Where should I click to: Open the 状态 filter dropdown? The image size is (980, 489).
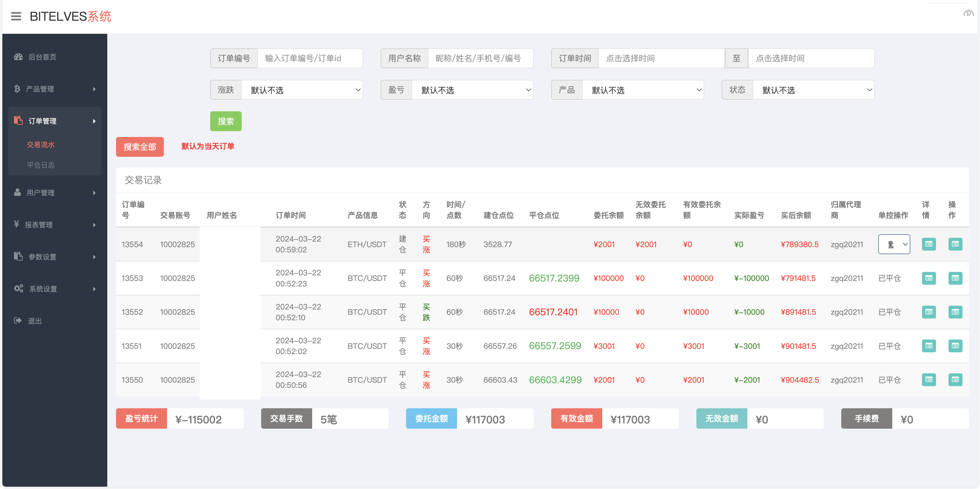pos(813,90)
